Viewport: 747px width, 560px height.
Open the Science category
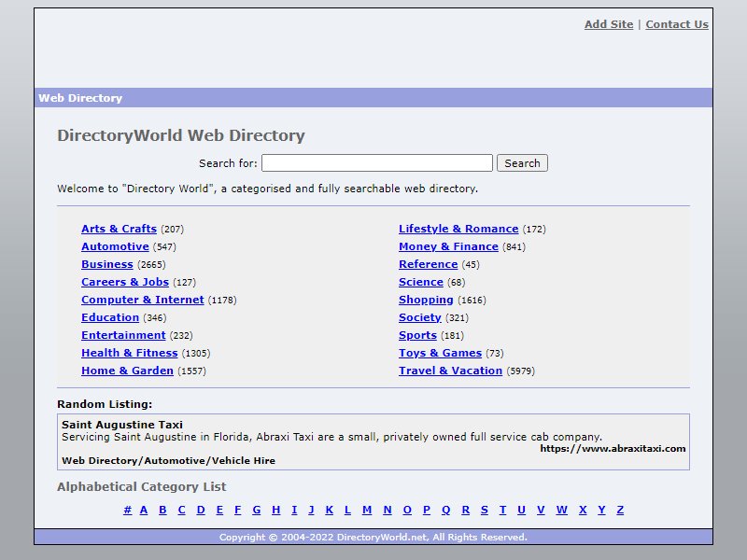pos(421,282)
